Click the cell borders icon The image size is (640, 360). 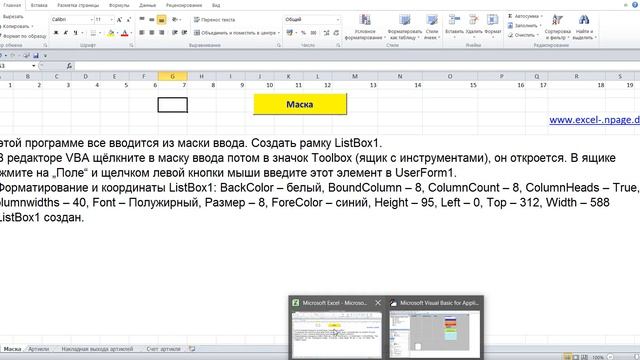(93, 33)
